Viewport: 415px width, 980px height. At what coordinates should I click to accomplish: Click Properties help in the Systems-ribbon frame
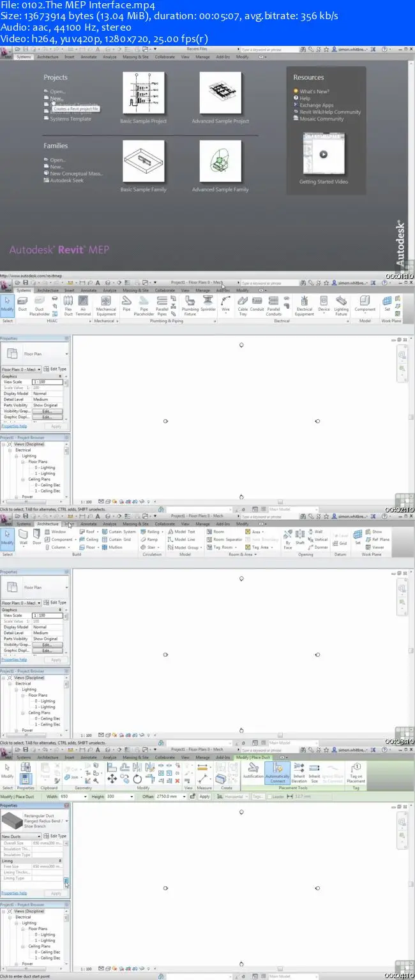(x=14, y=426)
